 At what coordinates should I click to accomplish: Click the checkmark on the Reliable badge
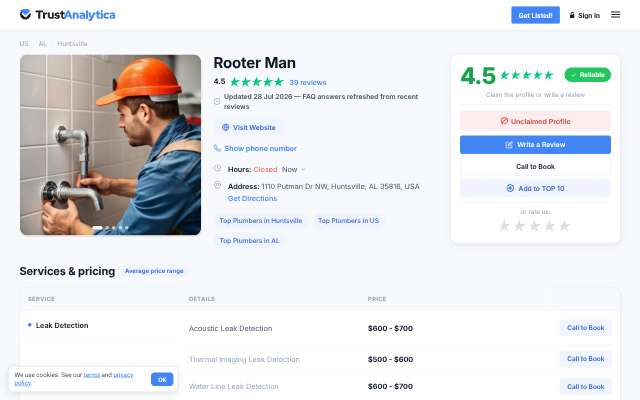pos(573,75)
